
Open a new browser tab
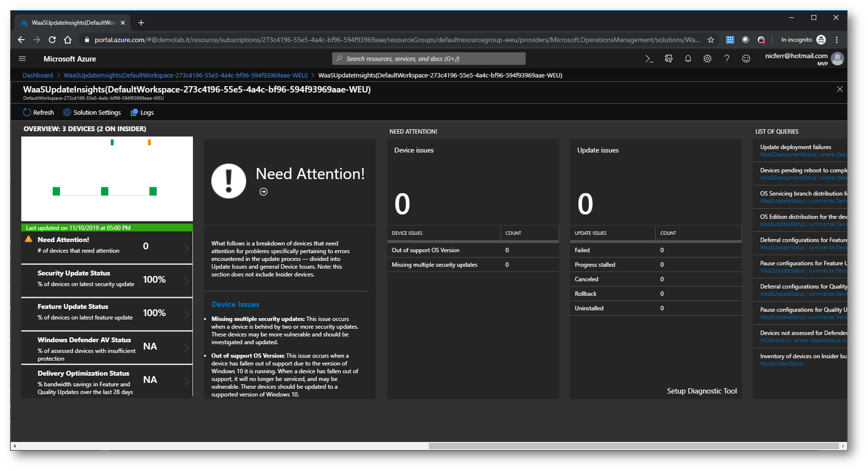pyautogui.click(x=141, y=23)
